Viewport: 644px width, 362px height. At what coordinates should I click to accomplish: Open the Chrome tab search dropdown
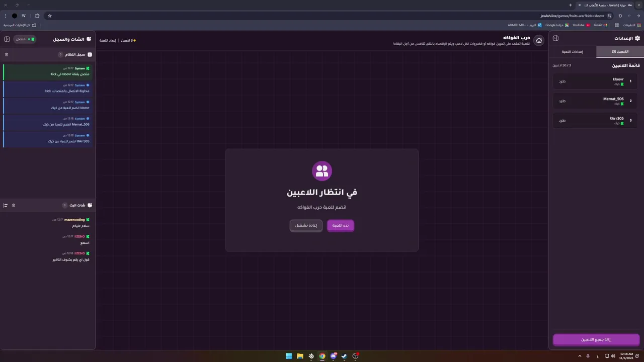point(639,5)
